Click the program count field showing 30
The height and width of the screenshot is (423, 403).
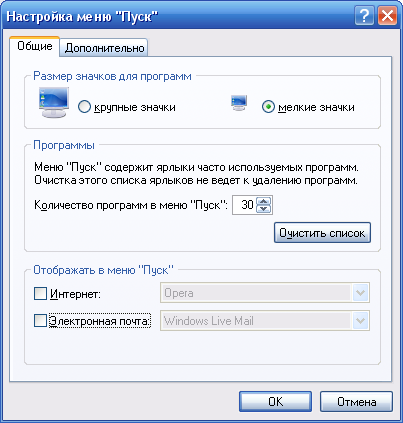tap(244, 205)
